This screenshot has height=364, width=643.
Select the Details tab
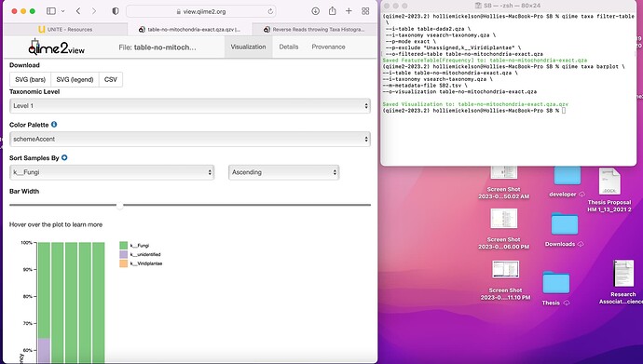pyautogui.click(x=289, y=47)
